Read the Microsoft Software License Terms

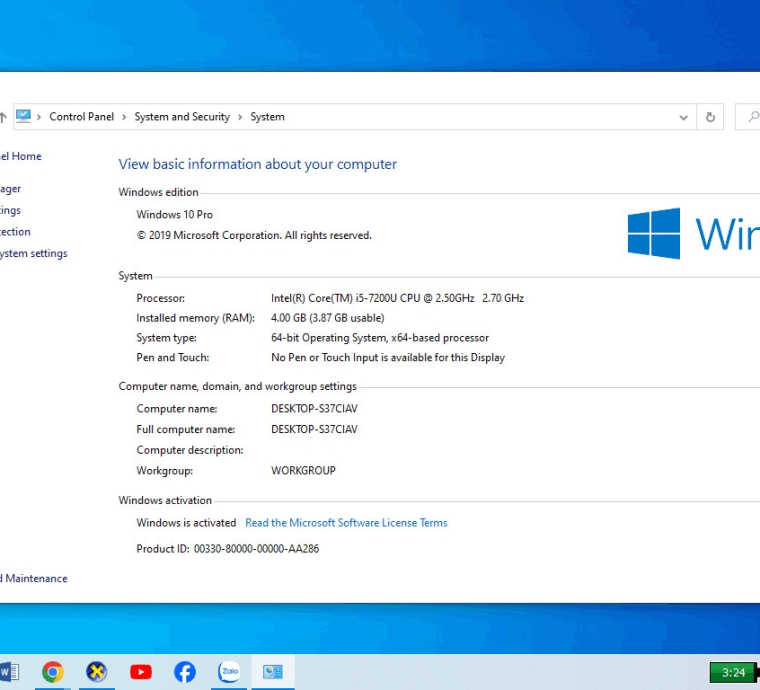[346, 523]
